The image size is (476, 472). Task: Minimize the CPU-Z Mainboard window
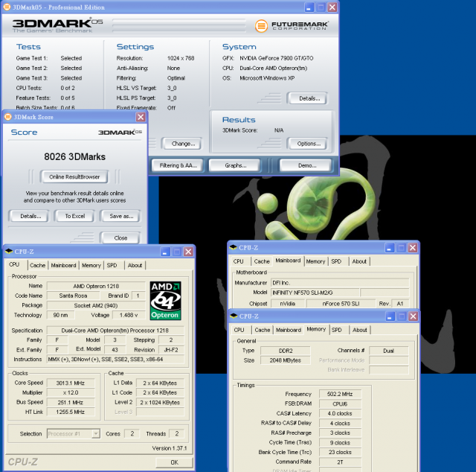pyautogui.click(x=390, y=248)
